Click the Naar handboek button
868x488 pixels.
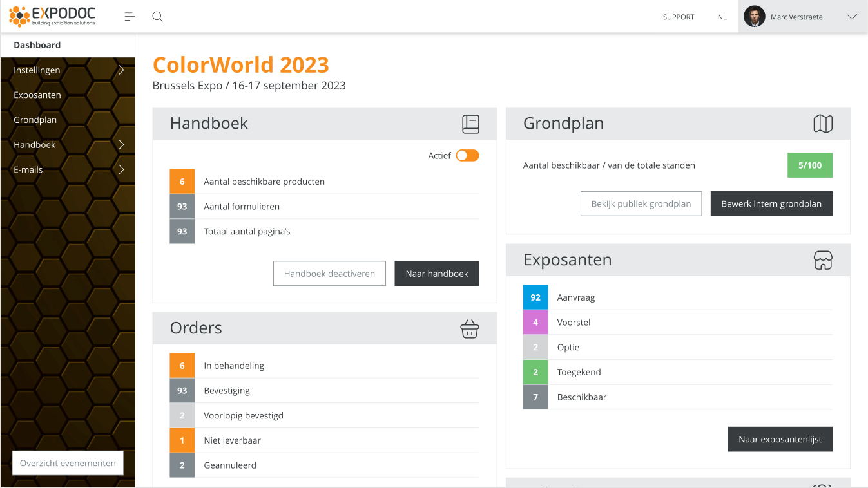[436, 273]
